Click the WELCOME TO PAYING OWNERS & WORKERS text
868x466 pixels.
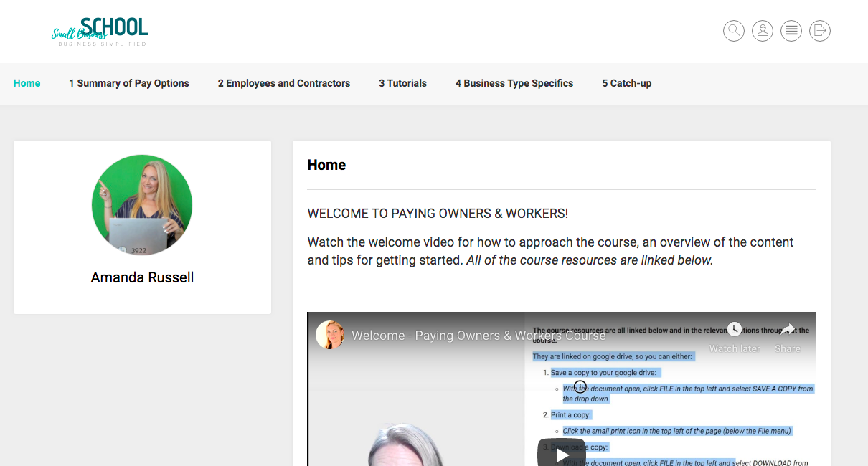click(438, 214)
